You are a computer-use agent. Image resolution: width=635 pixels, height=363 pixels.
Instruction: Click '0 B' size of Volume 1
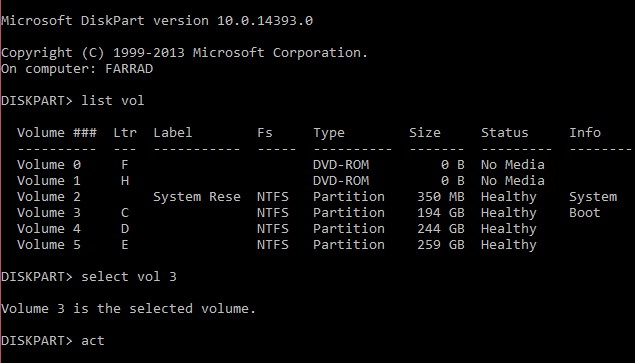coord(453,181)
